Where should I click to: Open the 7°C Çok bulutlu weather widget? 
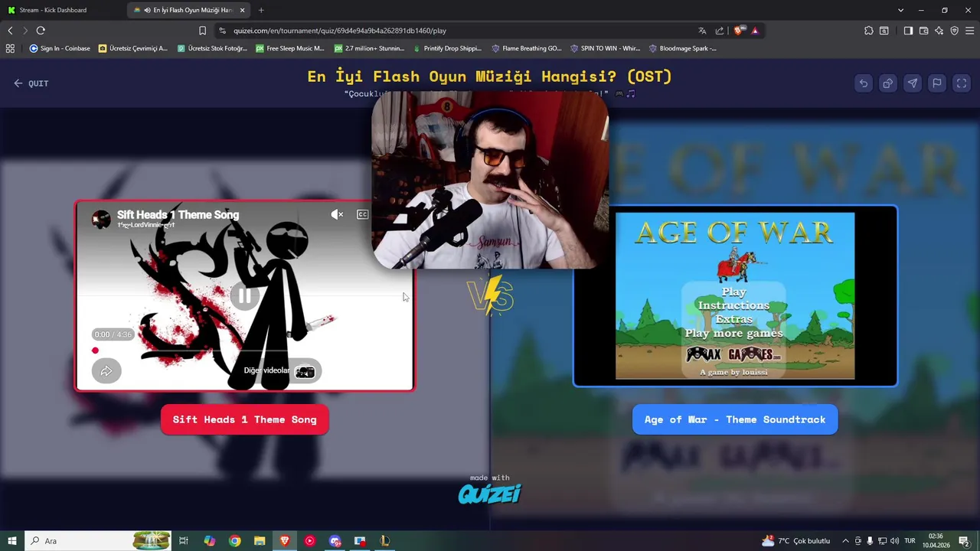click(x=795, y=541)
